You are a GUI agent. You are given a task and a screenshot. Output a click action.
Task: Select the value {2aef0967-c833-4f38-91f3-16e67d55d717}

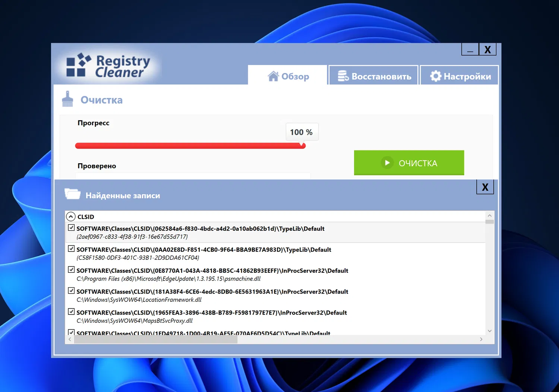coord(132,237)
